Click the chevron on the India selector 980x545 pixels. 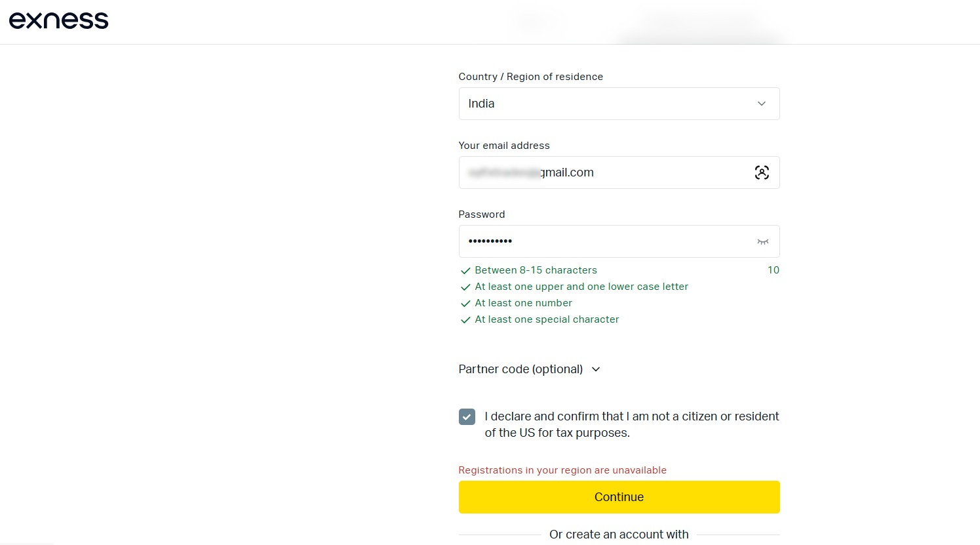pos(761,103)
